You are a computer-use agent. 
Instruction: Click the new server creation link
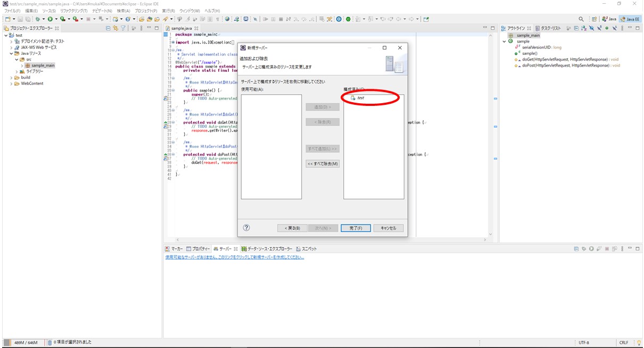pyautogui.click(x=235, y=257)
